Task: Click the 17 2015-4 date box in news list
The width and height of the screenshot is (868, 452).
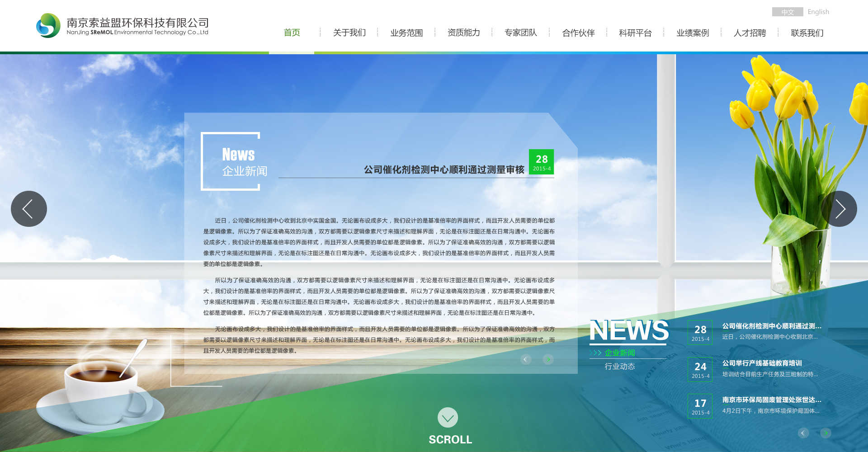Action: click(x=700, y=406)
